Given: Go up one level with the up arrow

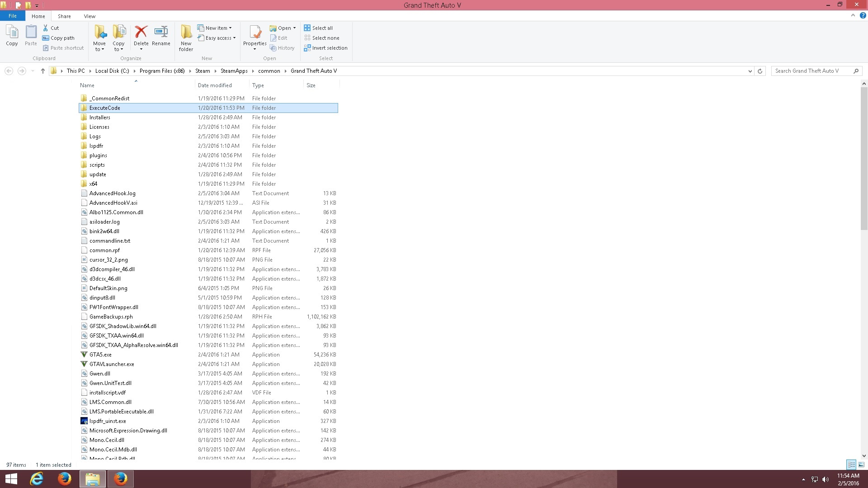Looking at the screenshot, I should pos(43,71).
